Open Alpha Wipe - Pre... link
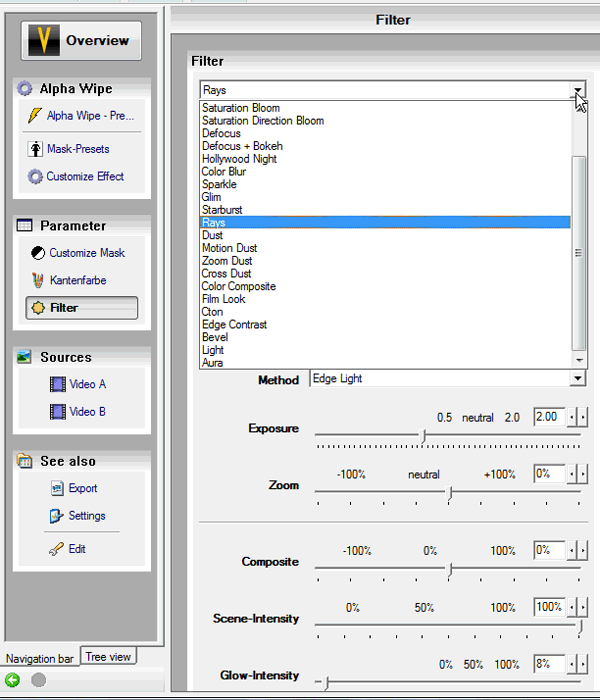 pos(91,116)
